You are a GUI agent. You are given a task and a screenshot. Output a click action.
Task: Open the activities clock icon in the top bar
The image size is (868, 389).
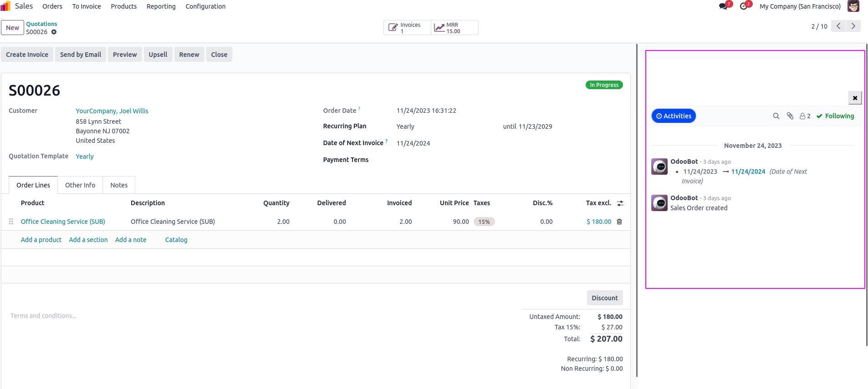coord(743,6)
